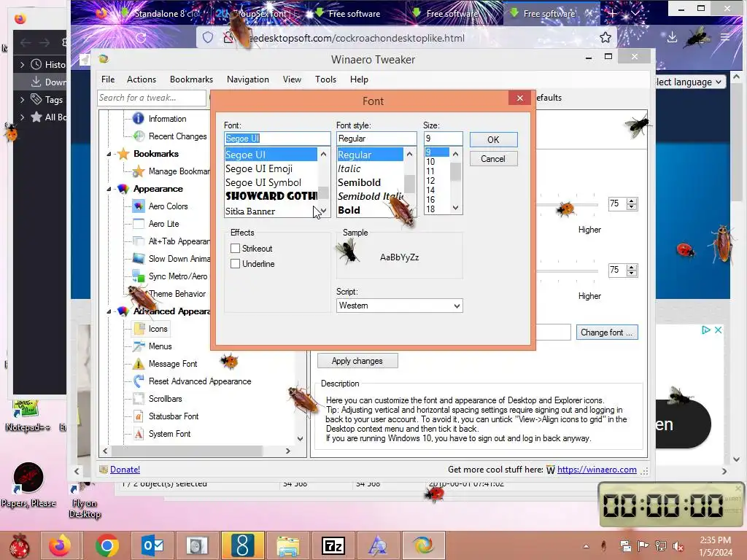Open the Help menu

pyautogui.click(x=359, y=79)
